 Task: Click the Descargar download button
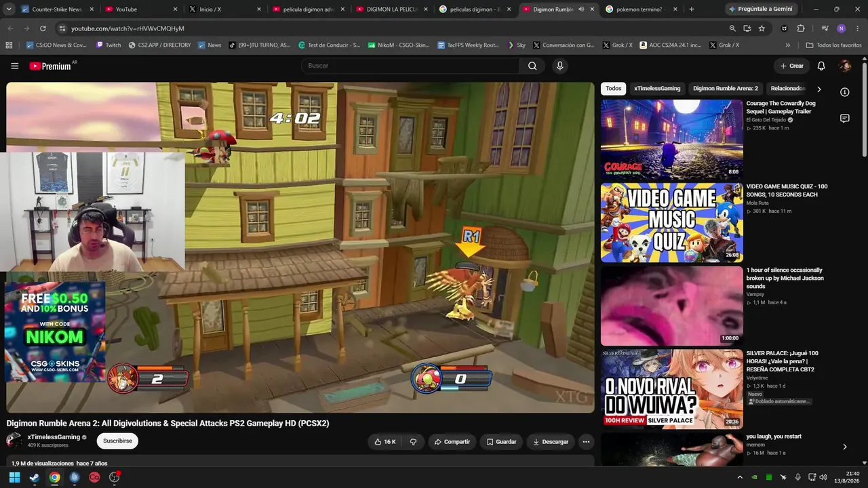551,442
